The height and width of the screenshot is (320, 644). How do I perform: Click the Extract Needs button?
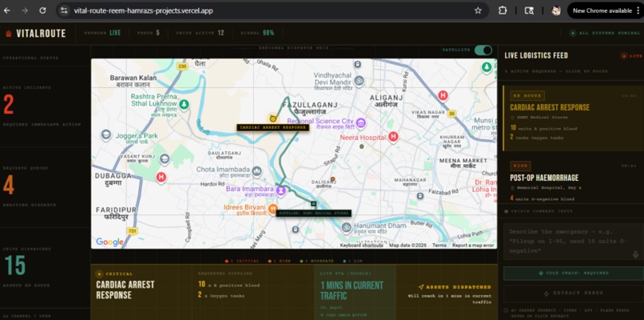574,294
